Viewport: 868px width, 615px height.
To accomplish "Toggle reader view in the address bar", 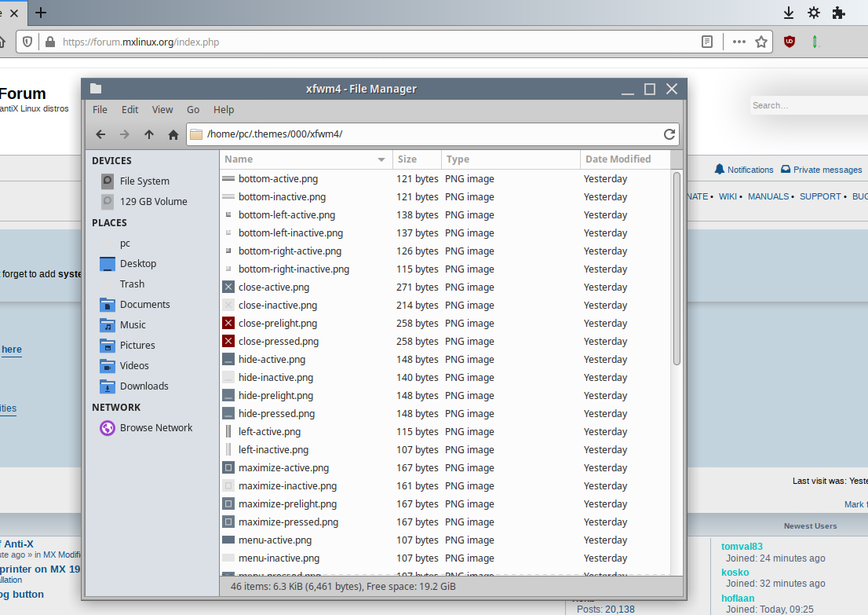I will coord(707,42).
